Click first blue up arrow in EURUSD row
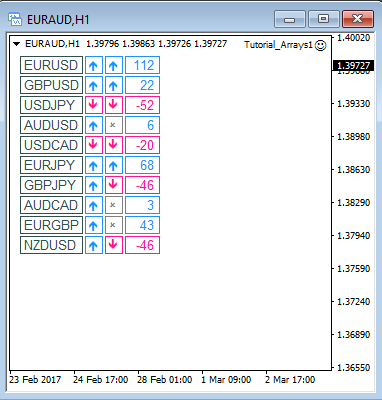 (94, 65)
